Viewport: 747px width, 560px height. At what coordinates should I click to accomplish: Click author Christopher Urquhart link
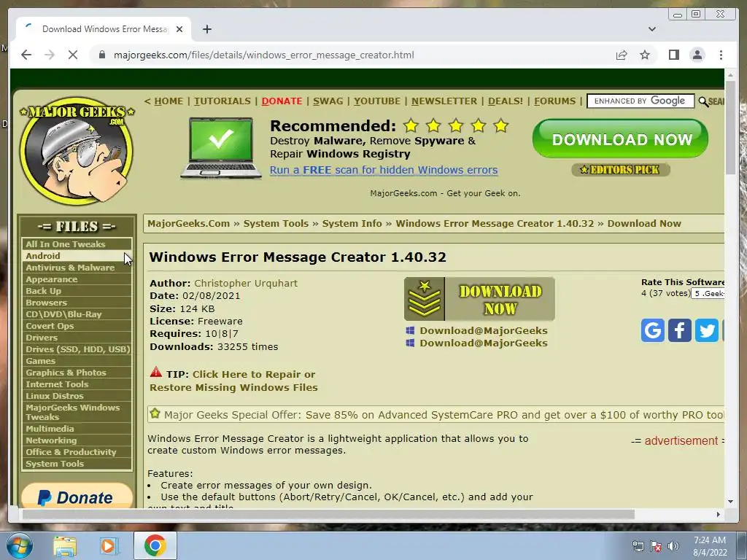tap(246, 283)
